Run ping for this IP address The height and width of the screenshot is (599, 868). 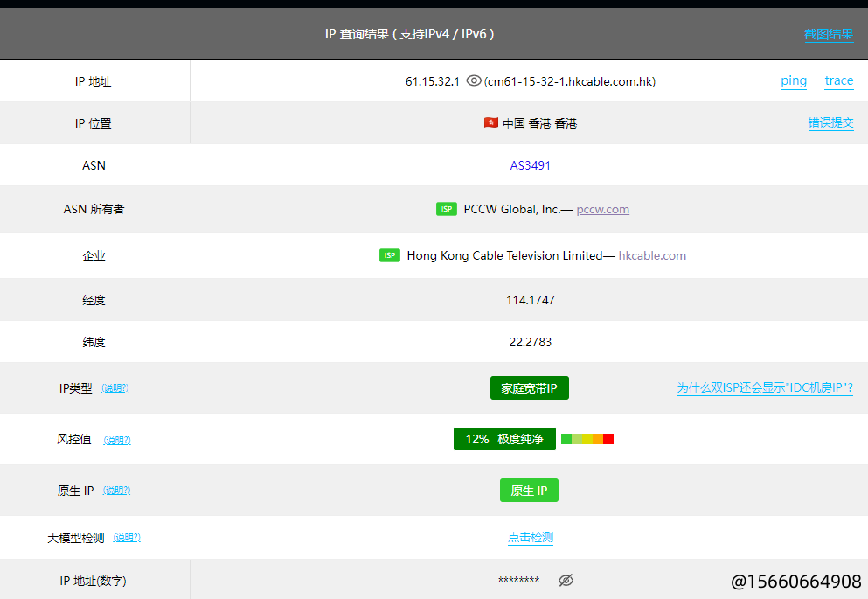pos(794,80)
